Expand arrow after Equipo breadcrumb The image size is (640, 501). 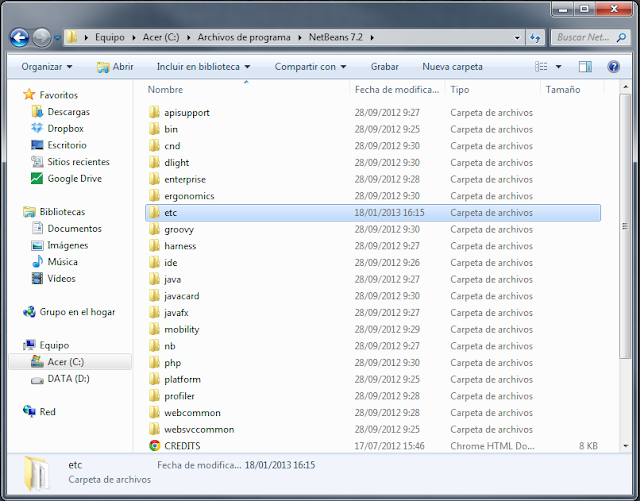(x=133, y=38)
